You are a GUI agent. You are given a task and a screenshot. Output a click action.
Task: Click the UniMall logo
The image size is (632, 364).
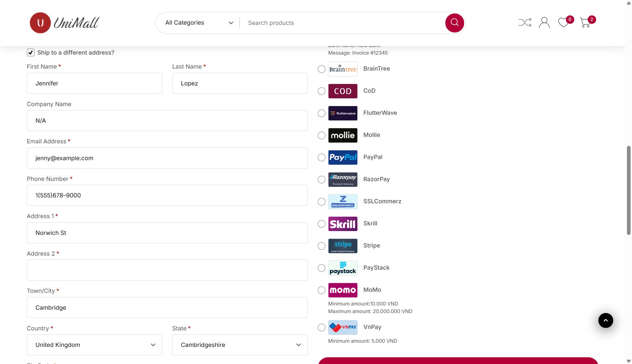(65, 23)
